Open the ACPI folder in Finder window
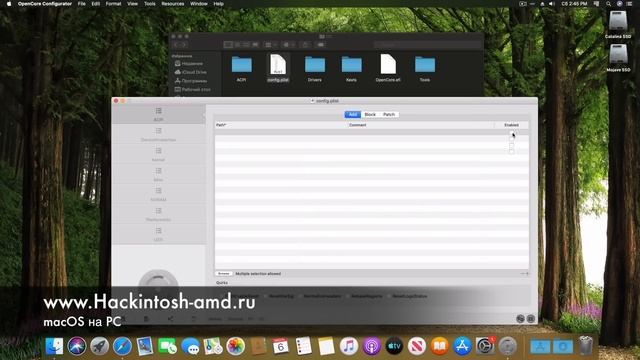This screenshot has height=360, width=640. [x=241, y=68]
